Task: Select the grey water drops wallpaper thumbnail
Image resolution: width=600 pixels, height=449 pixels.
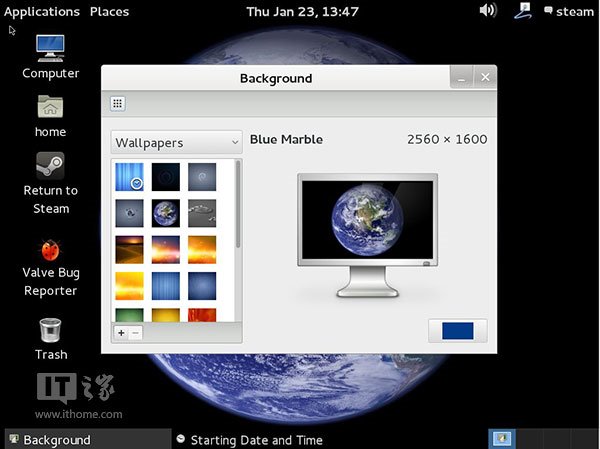Action: click(202, 213)
